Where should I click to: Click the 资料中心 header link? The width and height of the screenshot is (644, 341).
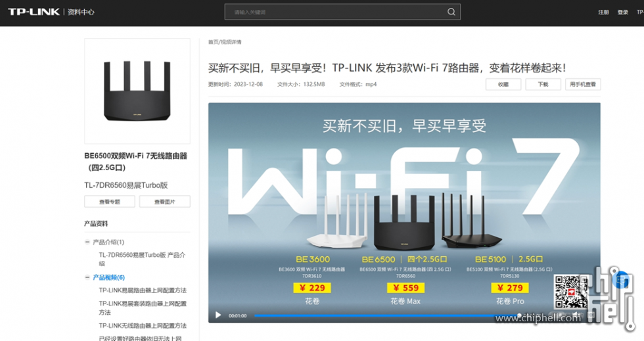(81, 12)
